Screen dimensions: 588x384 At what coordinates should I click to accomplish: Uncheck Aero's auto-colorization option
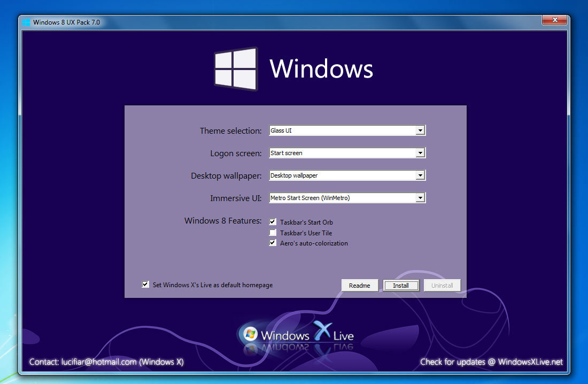[x=273, y=243]
